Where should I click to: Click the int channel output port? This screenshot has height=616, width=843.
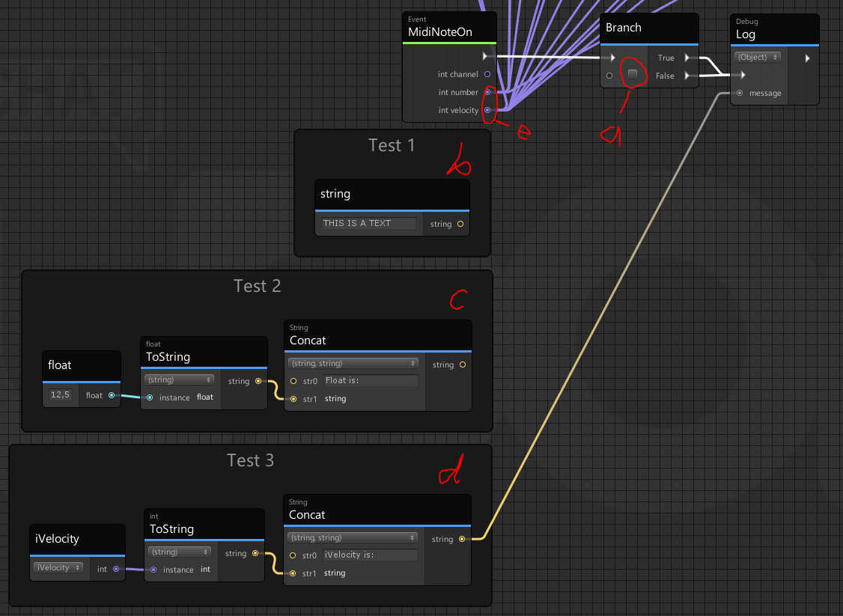487,74
